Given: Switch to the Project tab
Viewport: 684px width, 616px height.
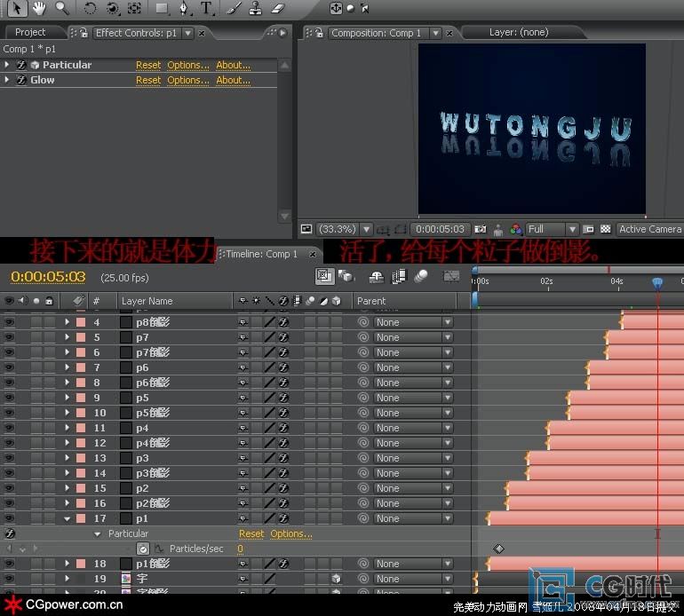Looking at the screenshot, I should [30, 32].
